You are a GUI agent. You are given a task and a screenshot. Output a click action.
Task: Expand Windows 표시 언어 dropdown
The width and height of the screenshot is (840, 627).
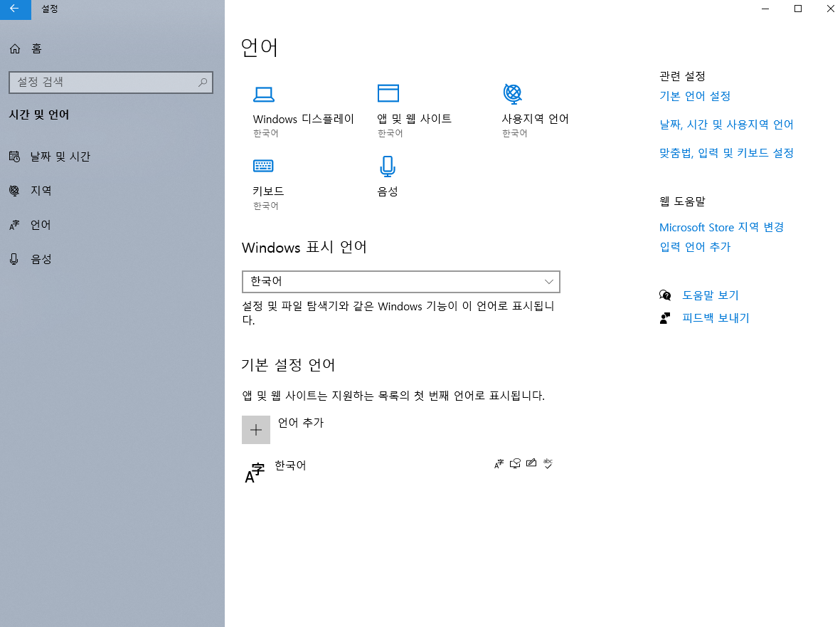click(400, 282)
